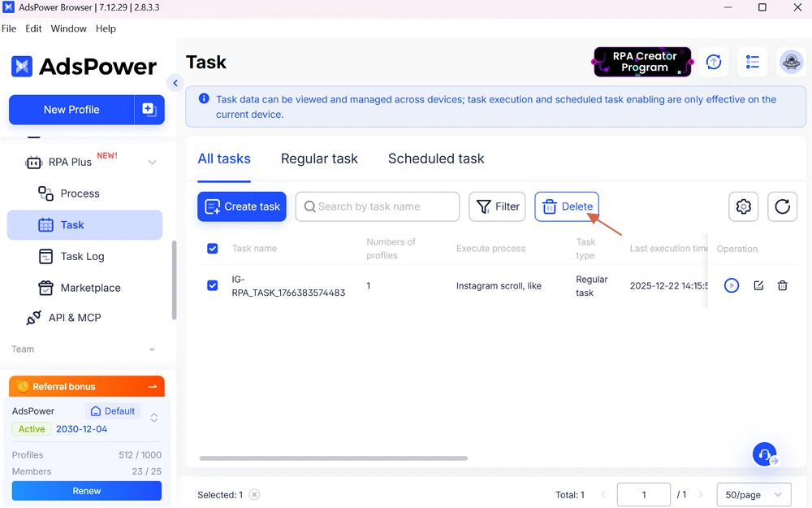The height and width of the screenshot is (508, 812).
Task: Collapse the RPA Plus menu chevron
Action: 152,162
